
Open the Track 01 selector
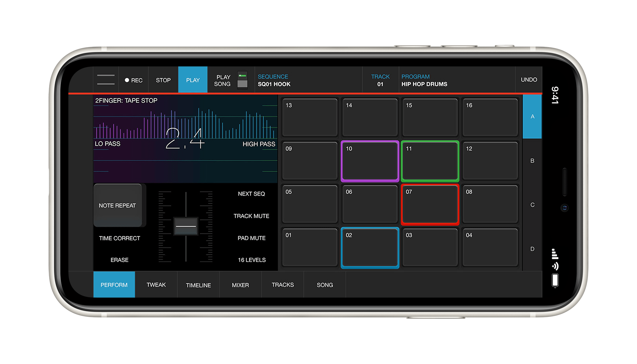(380, 80)
